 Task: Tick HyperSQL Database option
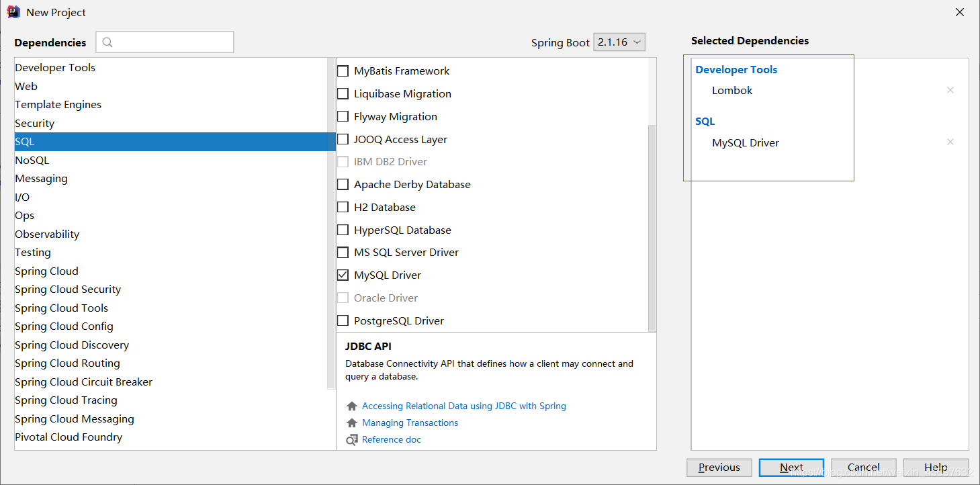pos(343,230)
